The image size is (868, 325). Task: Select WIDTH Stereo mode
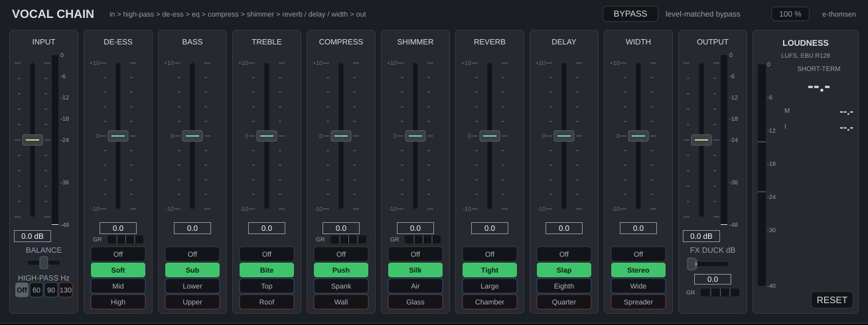(638, 270)
